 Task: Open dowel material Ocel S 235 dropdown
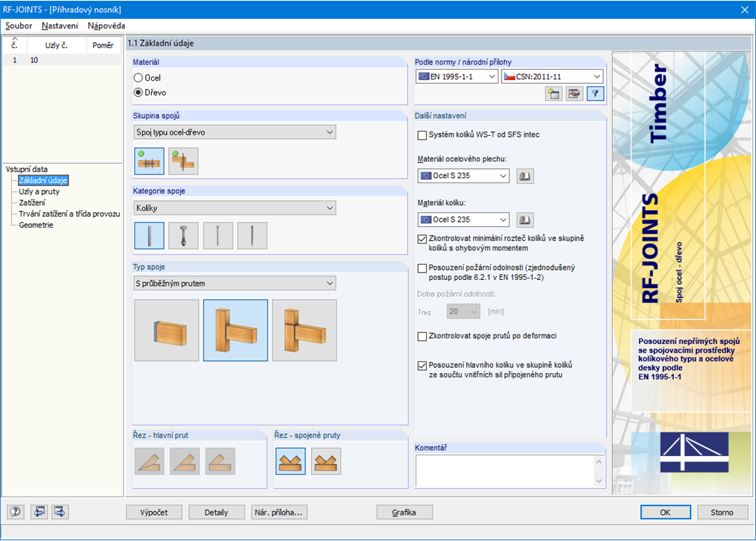(463, 220)
